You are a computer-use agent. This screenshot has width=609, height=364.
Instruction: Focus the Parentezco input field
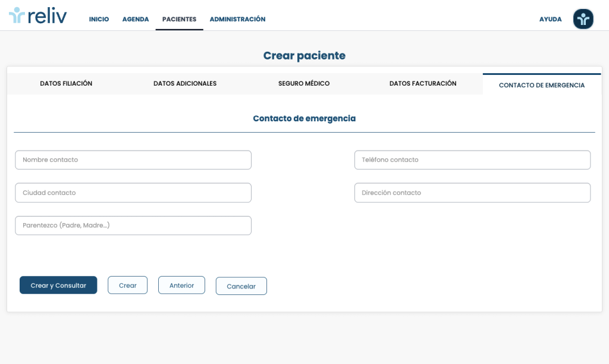133,225
